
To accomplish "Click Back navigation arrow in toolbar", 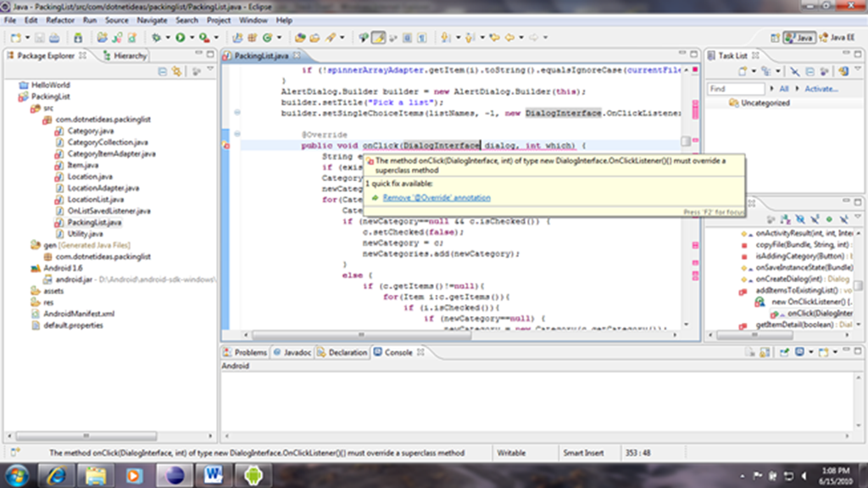I will coord(509,37).
